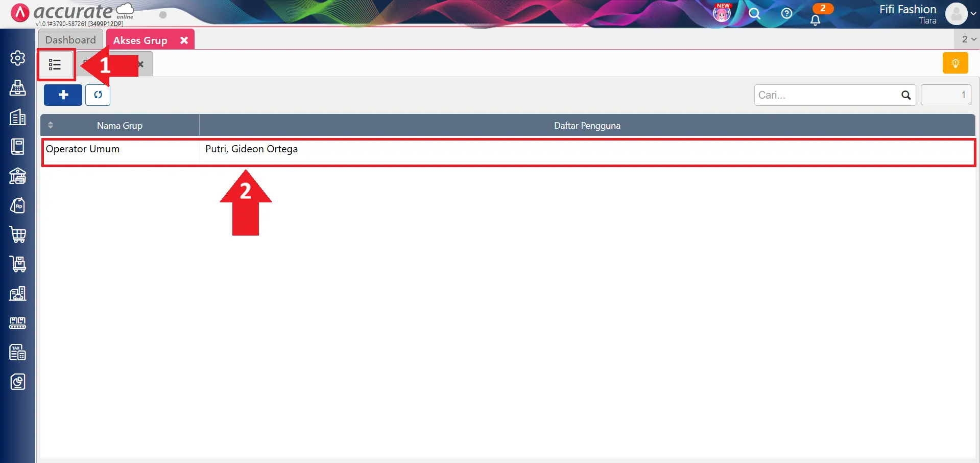Expand the open tabs count dropdown
Screen dimensions: 980x463
point(968,39)
